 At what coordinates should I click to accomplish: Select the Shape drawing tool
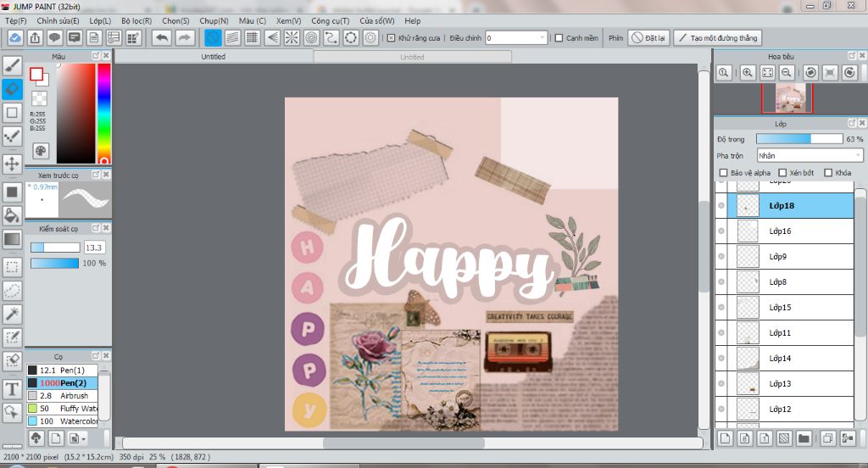click(12, 113)
